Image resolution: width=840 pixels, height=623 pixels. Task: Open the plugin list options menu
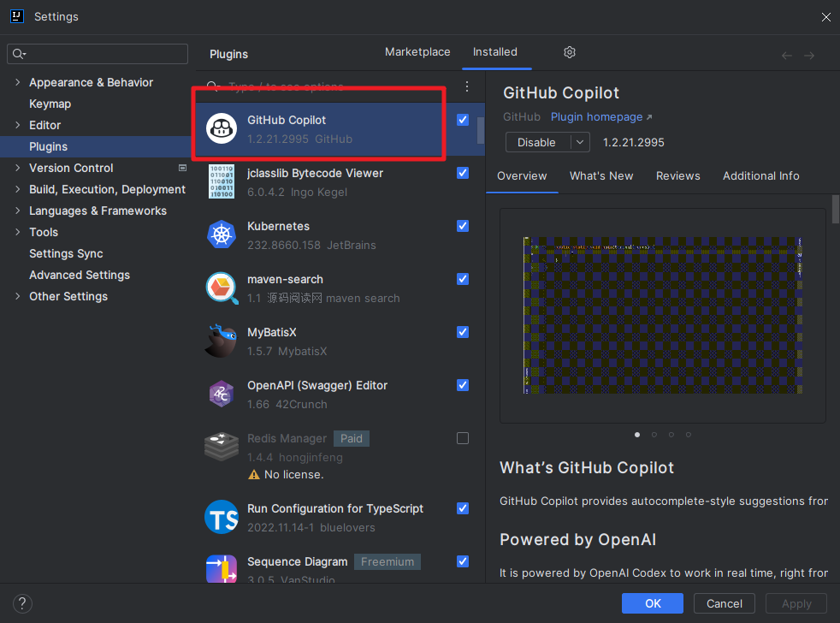coord(467,86)
